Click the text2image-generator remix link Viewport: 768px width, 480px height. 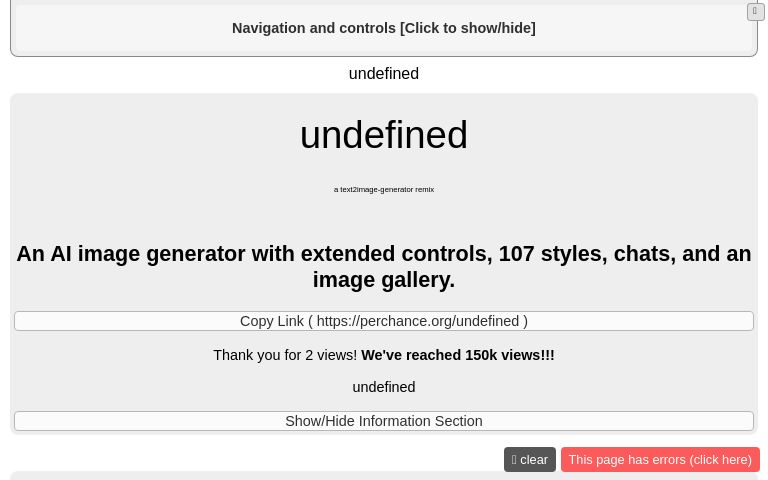(383, 189)
